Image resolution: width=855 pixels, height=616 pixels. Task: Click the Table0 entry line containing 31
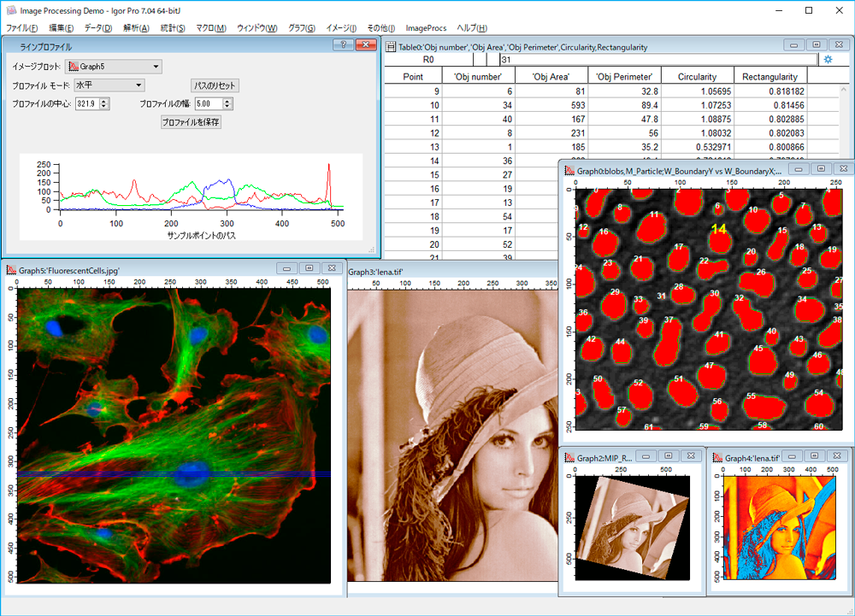coord(658,59)
